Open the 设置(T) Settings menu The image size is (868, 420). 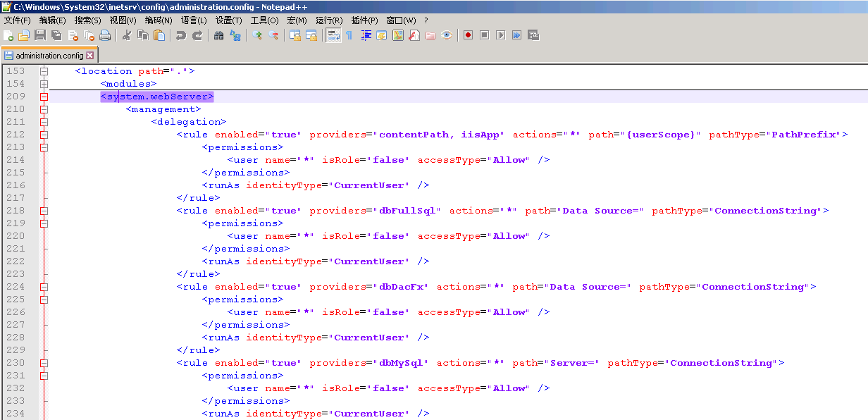pos(229,20)
